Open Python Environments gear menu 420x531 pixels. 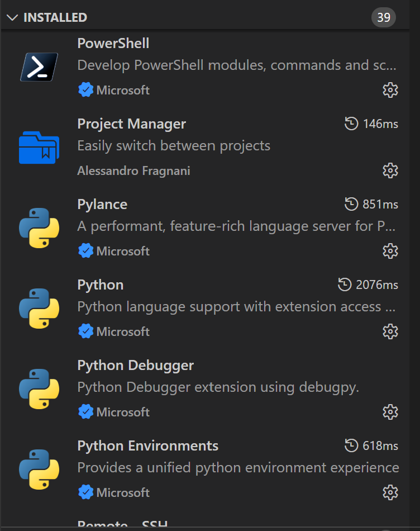pos(390,492)
